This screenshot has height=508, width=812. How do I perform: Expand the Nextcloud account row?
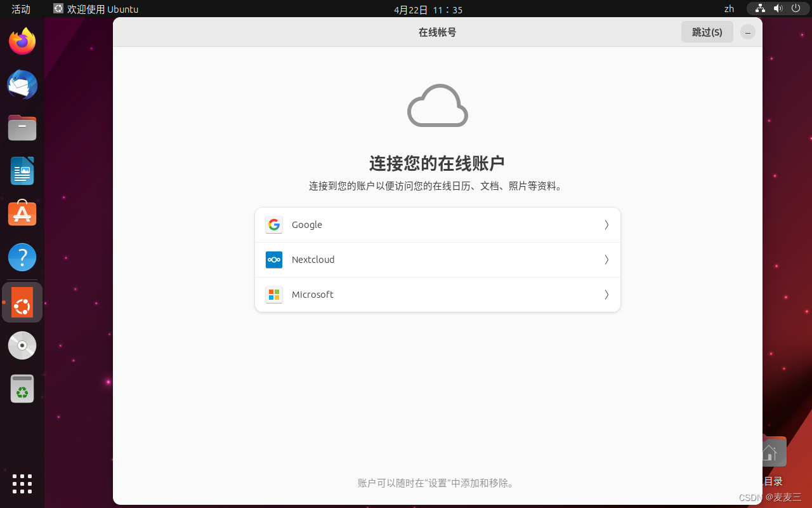tap(605, 259)
